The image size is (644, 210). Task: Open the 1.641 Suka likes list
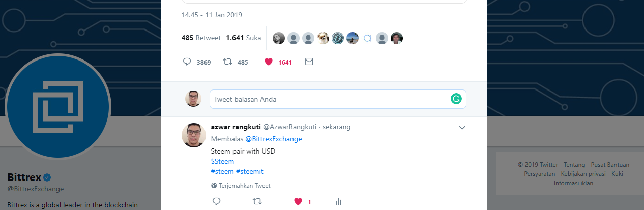243,38
